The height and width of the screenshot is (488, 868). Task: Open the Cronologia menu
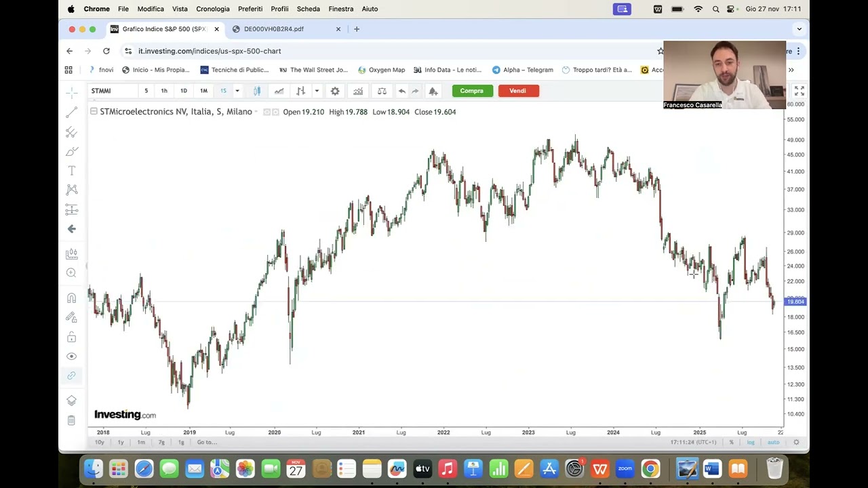pyautogui.click(x=213, y=9)
